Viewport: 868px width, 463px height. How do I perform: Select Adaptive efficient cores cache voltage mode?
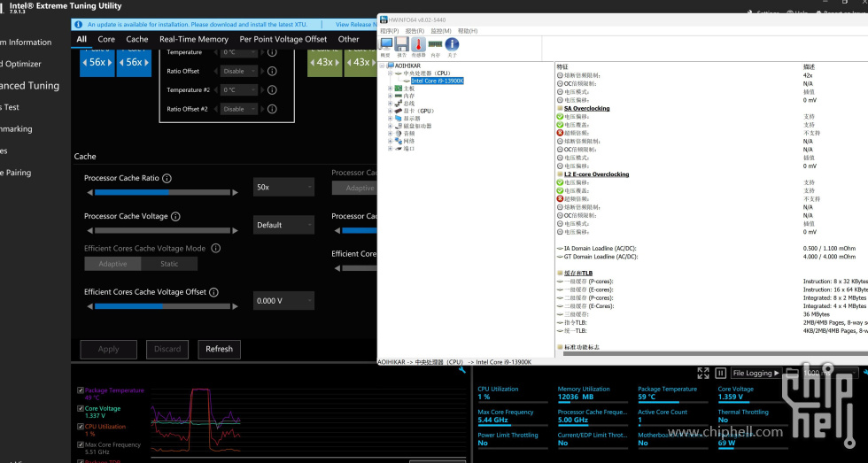(x=113, y=264)
